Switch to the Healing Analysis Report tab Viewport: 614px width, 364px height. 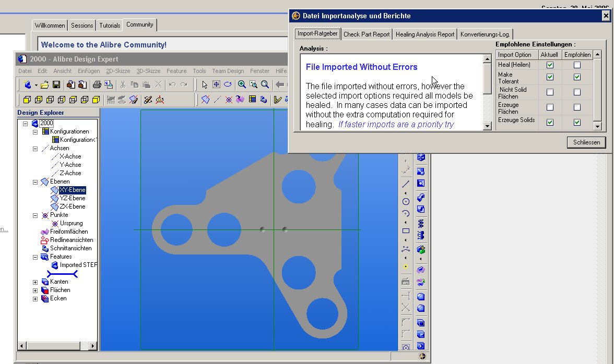425,34
